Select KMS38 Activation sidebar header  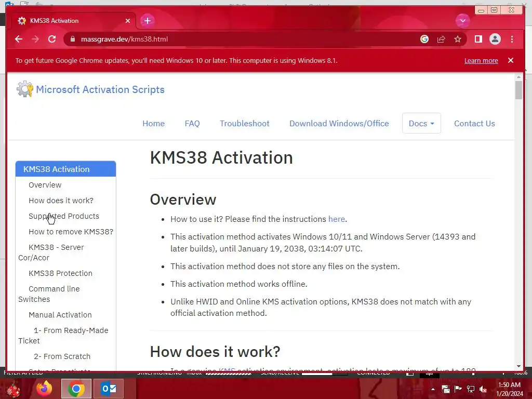(66, 169)
